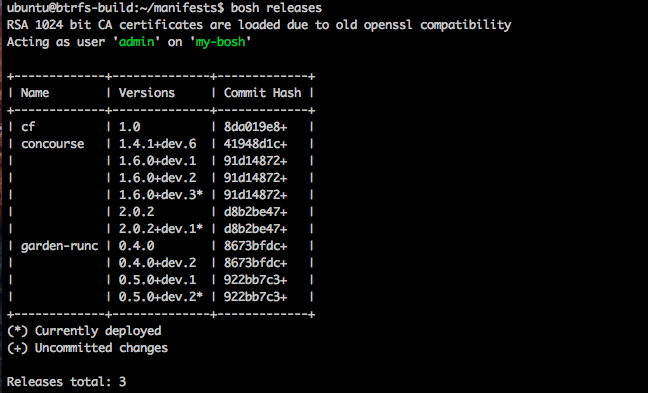Click the '(+) Uncommitted changes' legend line
This screenshot has width=648, height=393.
(x=88, y=348)
